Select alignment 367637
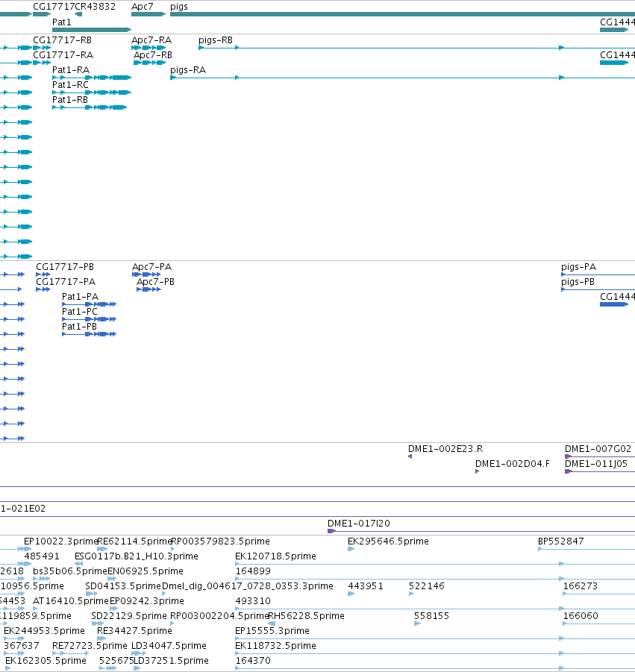 point(14,653)
